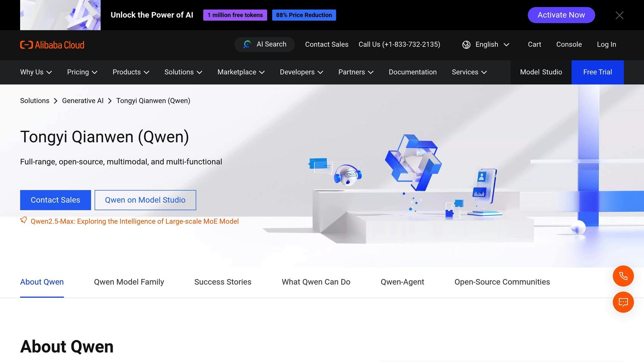The width and height of the screenshot is (644, 362).
Task: Open the Console link
Action: (x=569, y=45)
